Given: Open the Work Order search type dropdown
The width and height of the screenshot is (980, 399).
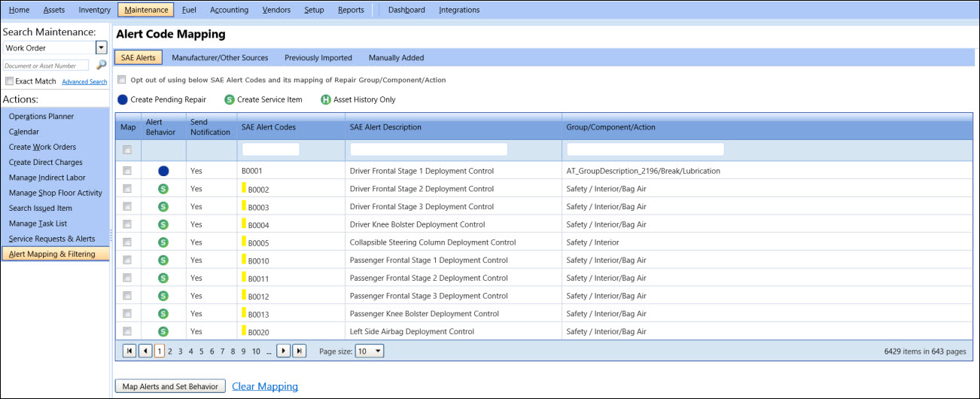Looking at the screenshot, I should [x=102, y=48].
